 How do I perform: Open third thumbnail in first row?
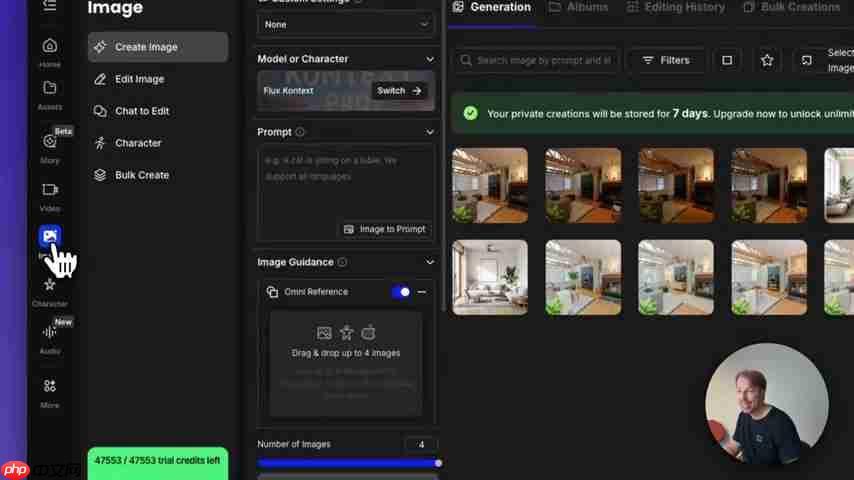pyautogui.click(x=676, y=185)
